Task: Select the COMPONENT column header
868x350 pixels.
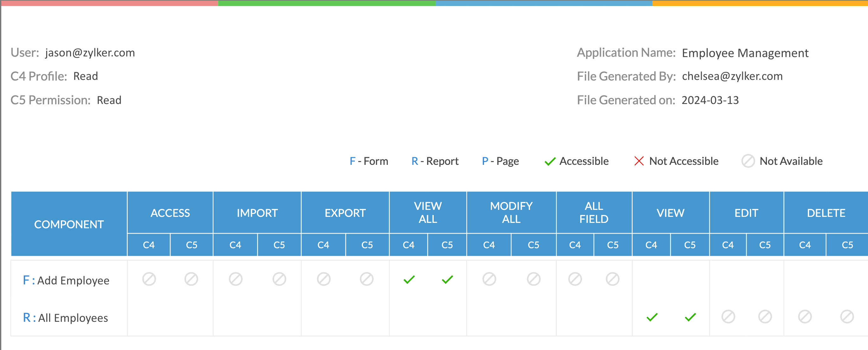Action: [x=69, y=224]
